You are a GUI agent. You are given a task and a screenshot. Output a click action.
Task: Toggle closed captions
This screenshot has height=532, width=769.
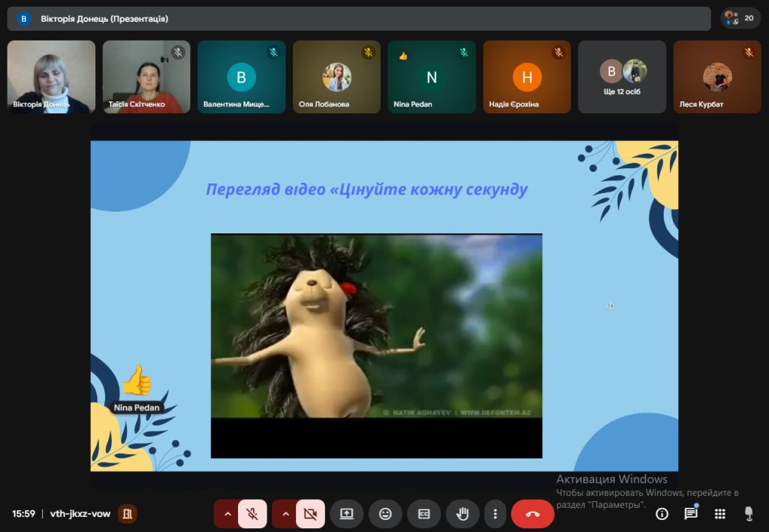424,514
